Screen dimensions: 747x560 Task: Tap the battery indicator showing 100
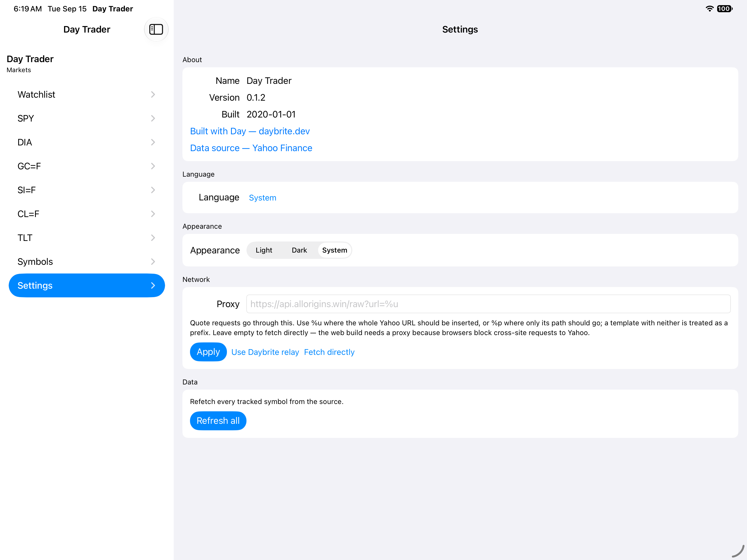(724, 9)
